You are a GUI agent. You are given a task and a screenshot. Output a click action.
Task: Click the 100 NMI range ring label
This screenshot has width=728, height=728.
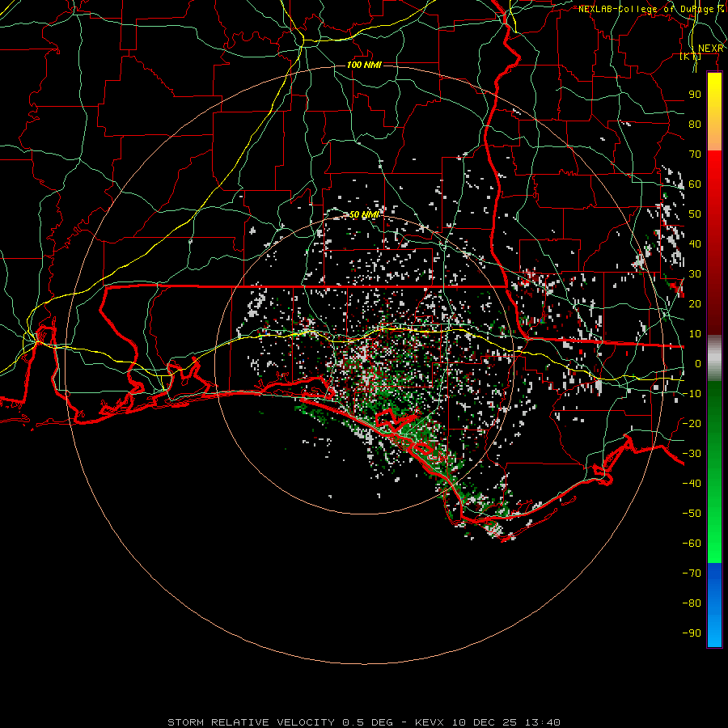(x=364, y=65)
